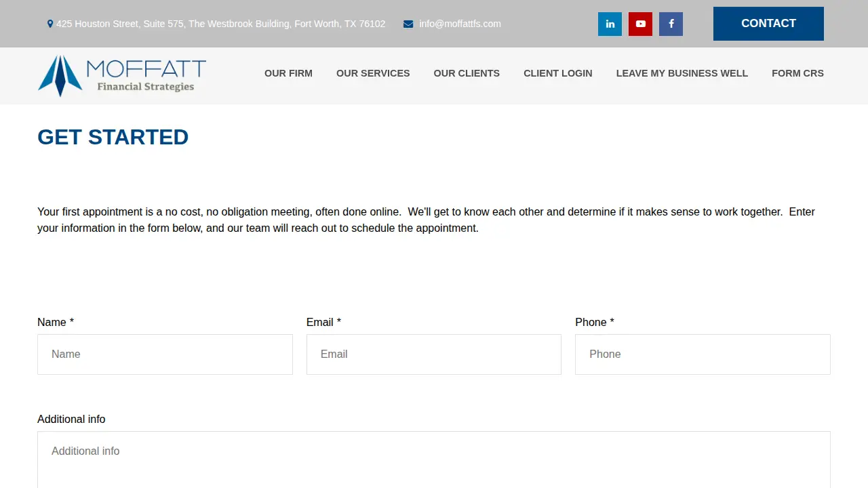Click the 'Phone *' field label

595,323
